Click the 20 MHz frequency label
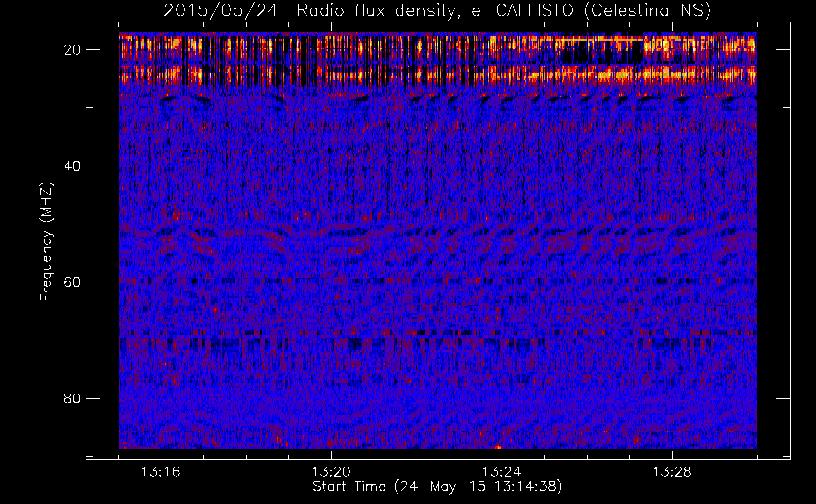Screen dimensions: 816x504 point(73,50)
